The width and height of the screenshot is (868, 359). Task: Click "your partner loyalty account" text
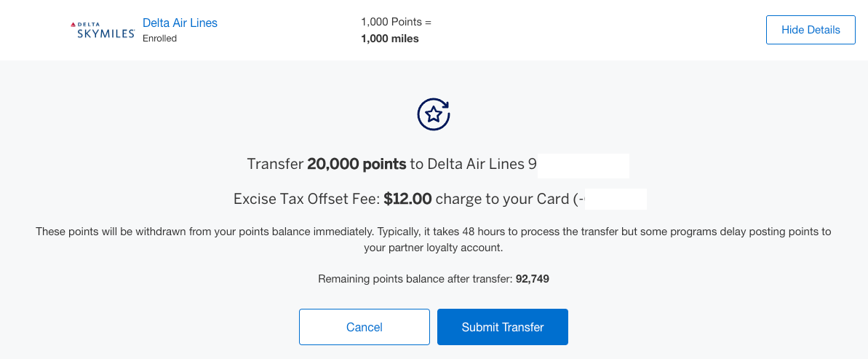click(434, 248)
